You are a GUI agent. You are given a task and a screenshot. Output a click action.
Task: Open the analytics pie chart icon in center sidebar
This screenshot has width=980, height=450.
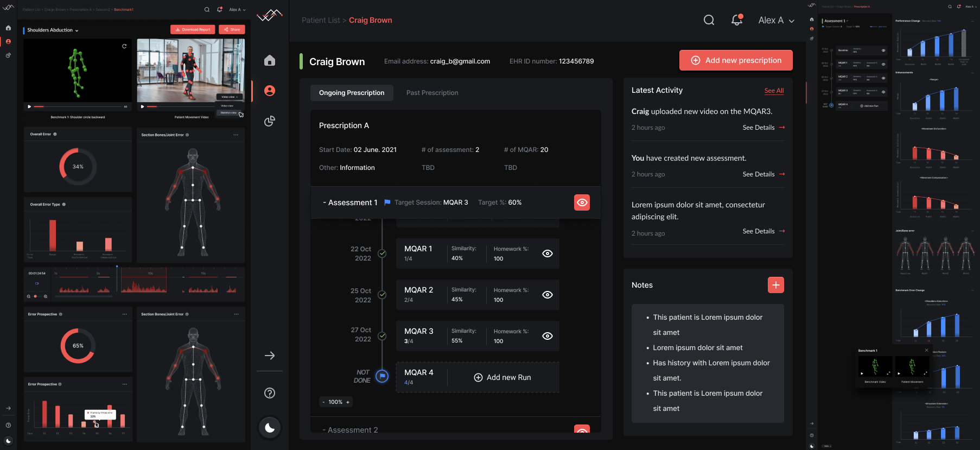coord(270,121)
